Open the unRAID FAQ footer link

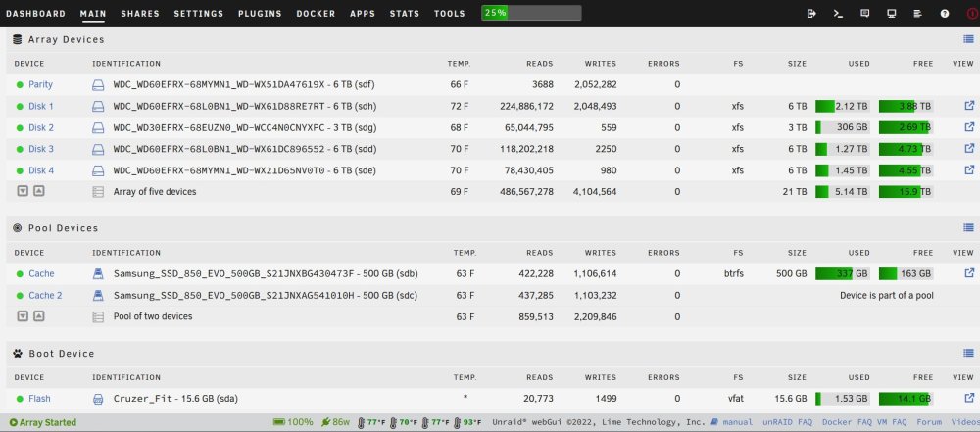788,422
